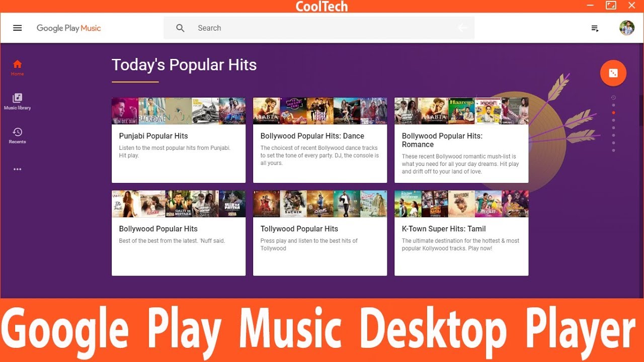Click the I'm Feeling Lucky dice button
Image resolution: width=644 pixels, height=362 pixels.
(613, 73)
